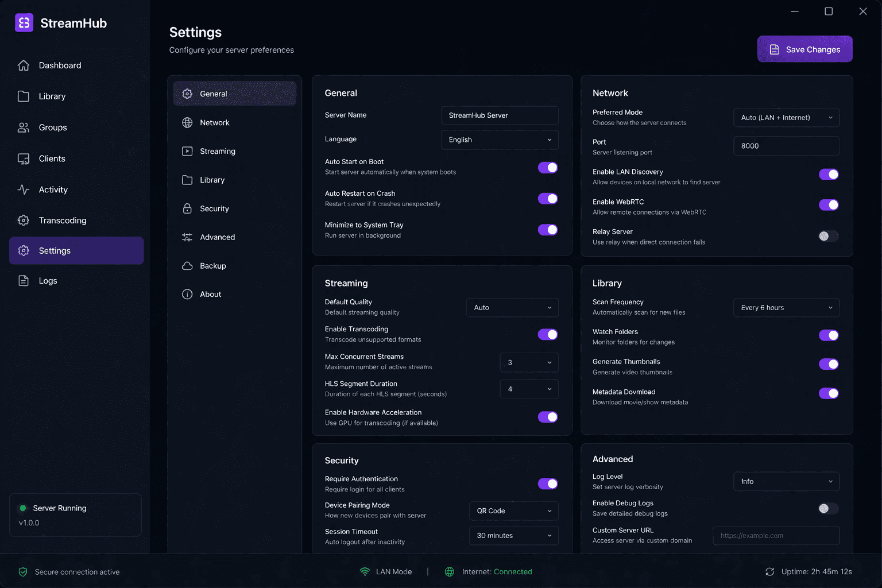Switch off Enable Hardware Acceleration
Image resolution: width=882 pixels, height=588 pixels.
548,417
